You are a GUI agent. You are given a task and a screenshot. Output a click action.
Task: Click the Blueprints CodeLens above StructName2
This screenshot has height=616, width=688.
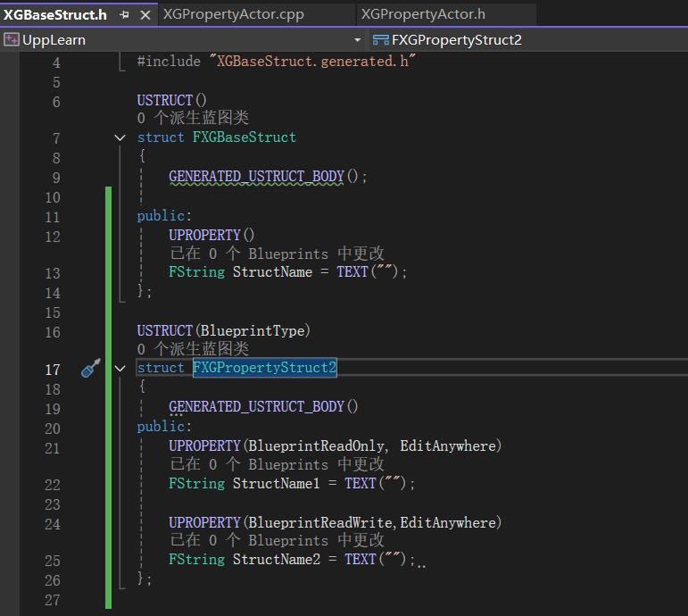tap(277, 540)
